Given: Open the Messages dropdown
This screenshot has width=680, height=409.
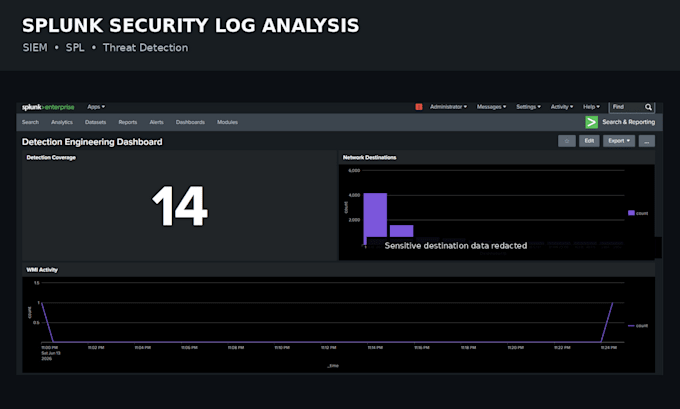Looking at the screenshot, I should coord(491,107).
